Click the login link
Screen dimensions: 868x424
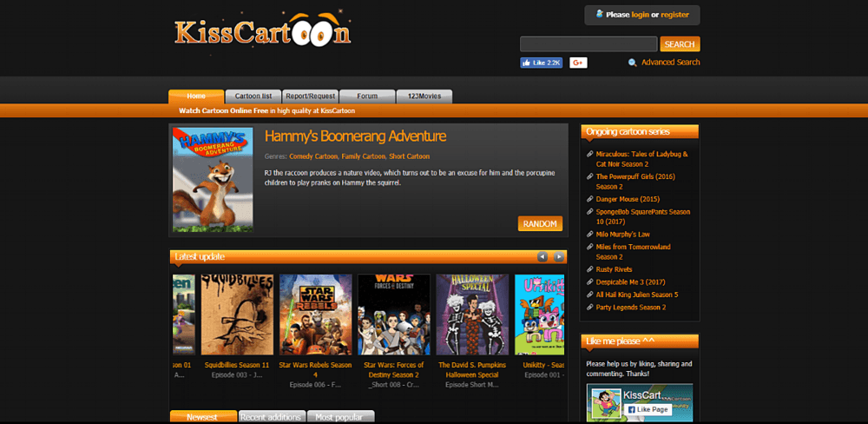641,15
